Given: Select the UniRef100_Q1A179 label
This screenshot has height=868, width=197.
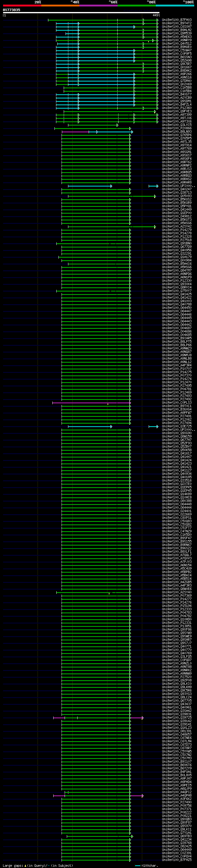Looking at the screenshot, I should [177, 257].
